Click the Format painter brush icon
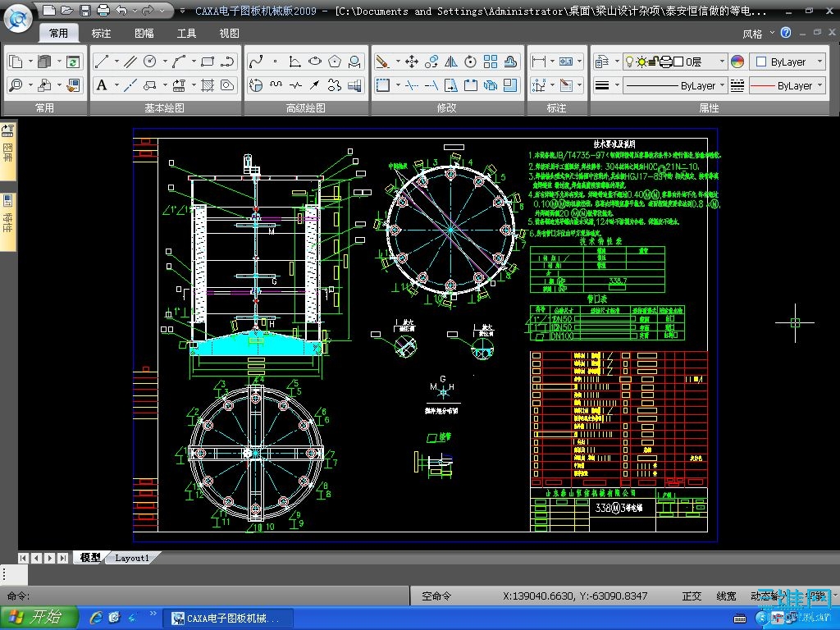This screenshot has height=630, width=840. click(x=72, y=85)
